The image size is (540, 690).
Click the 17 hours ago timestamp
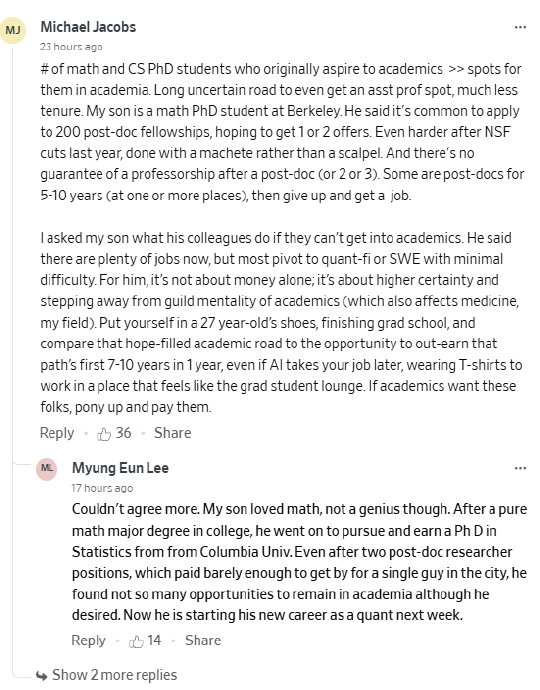[x=102, y=488]
